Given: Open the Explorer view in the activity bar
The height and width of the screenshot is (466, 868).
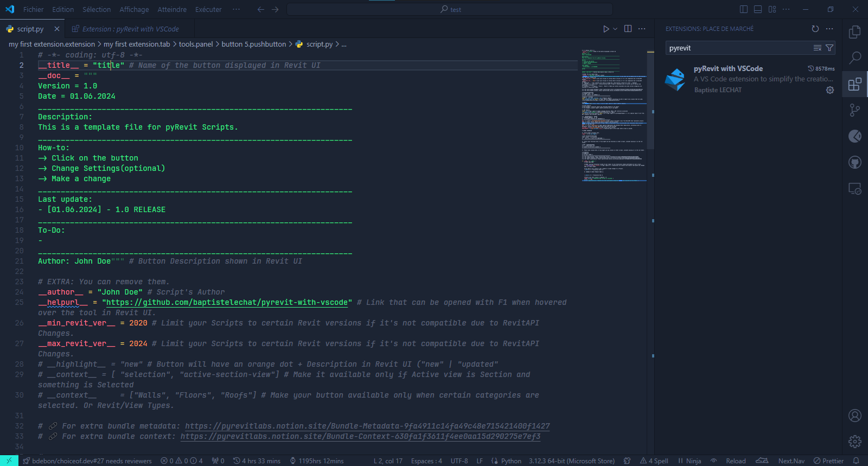Looking at the screenshot, I should coord(855,32).
